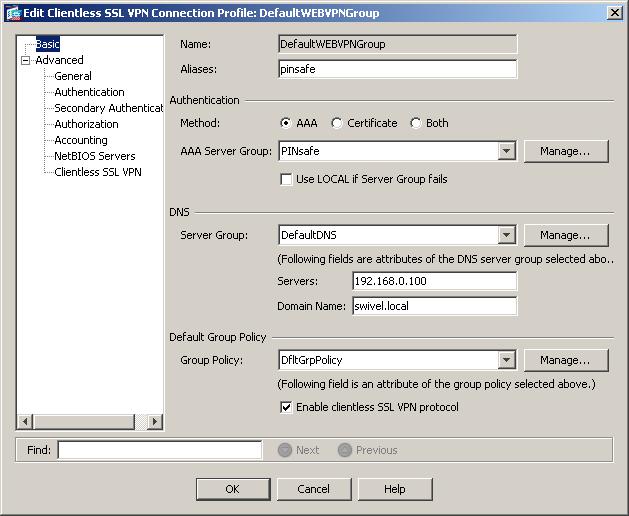
Task: Click the DNS Servers input field
Action: 435,281
